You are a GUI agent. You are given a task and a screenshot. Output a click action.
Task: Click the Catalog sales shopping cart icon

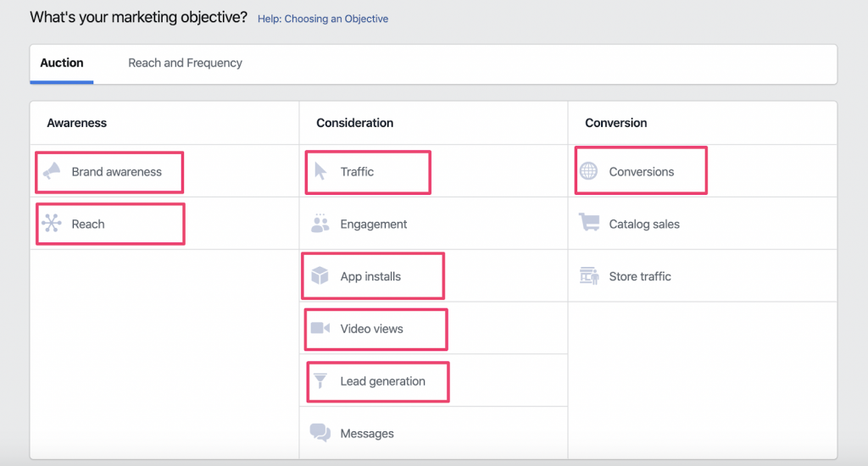point(588,223)
